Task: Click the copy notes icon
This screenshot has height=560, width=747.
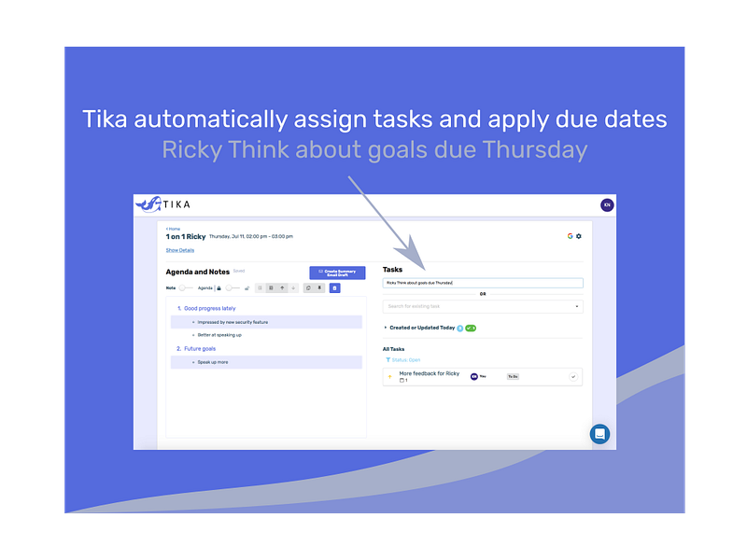Action: point(308,288)
